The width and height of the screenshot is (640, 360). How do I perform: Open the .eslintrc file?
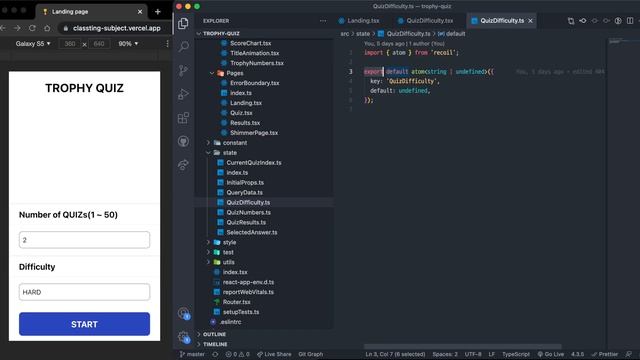[x=230, y=322]
